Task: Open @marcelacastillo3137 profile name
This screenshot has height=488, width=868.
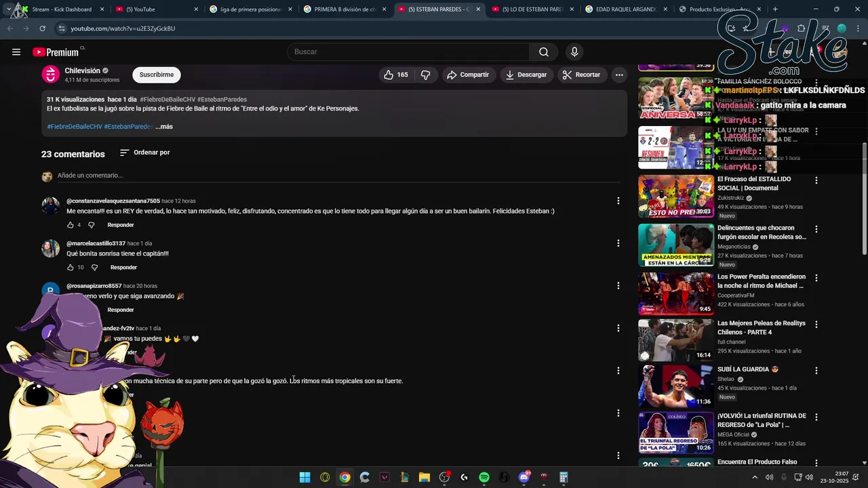Action: pos(96,243)
